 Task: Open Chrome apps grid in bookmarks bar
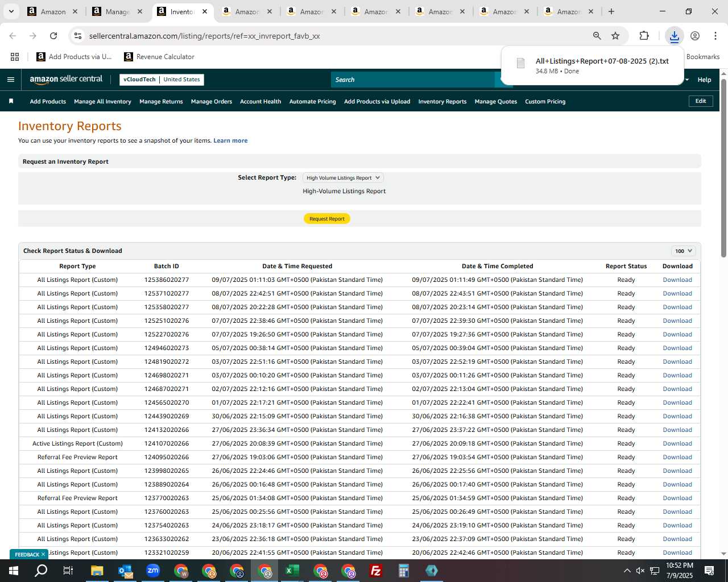(x=15, y=57)
